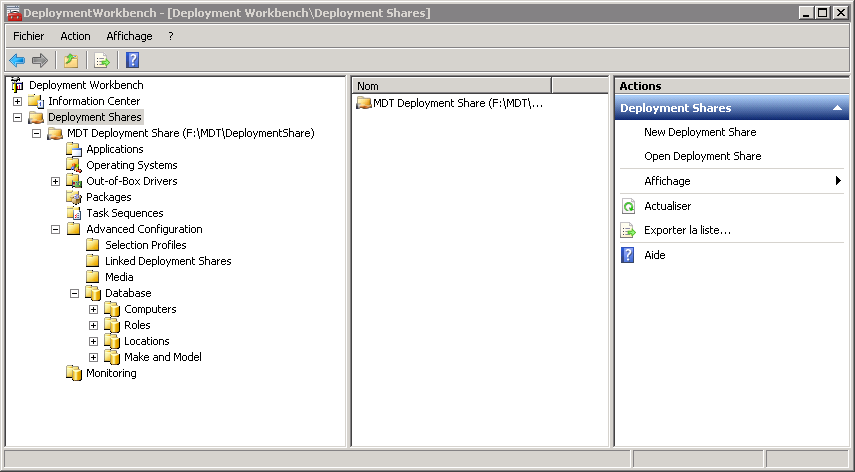This screenshot has height=472, width=855.
Task: Click the Make and Model node icon
Action: [x=112, y=357]
